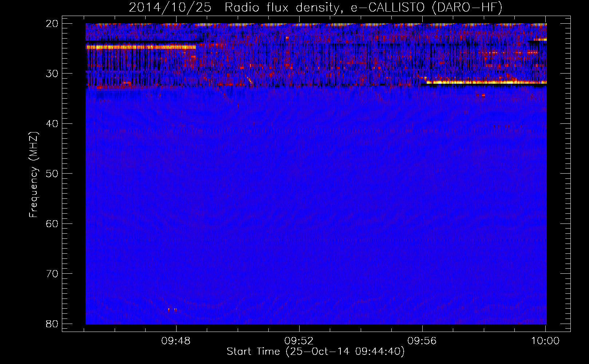This screenshot has height=364, width=589.
Task: Click the small orange spots near 77 MHz
Action: 173,310
